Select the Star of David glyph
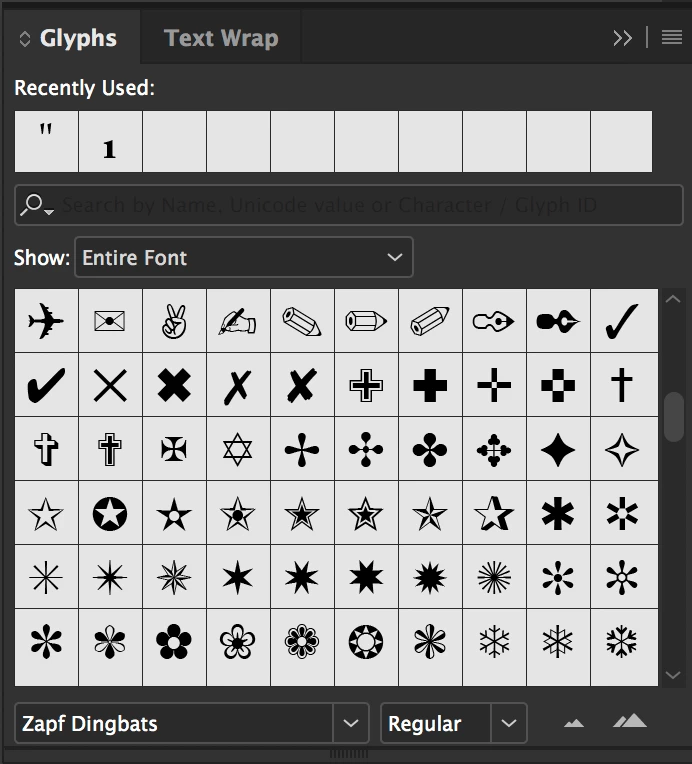This screenshot has width=692, height=764. pyautogui.click(x=238, y=449)
